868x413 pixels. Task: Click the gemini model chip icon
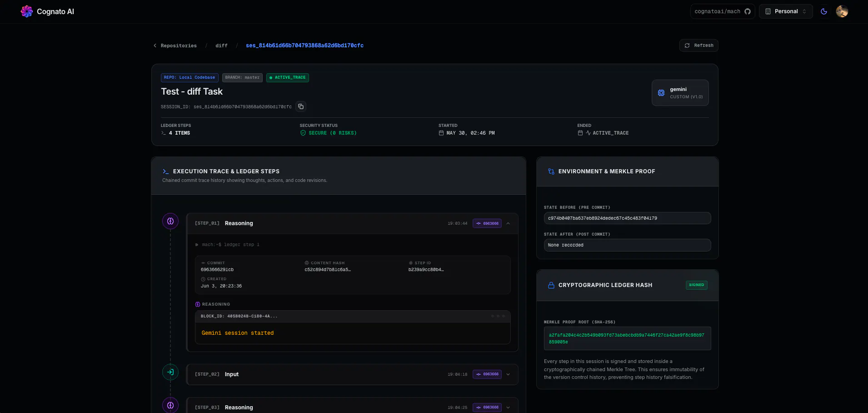pos(661,93)
